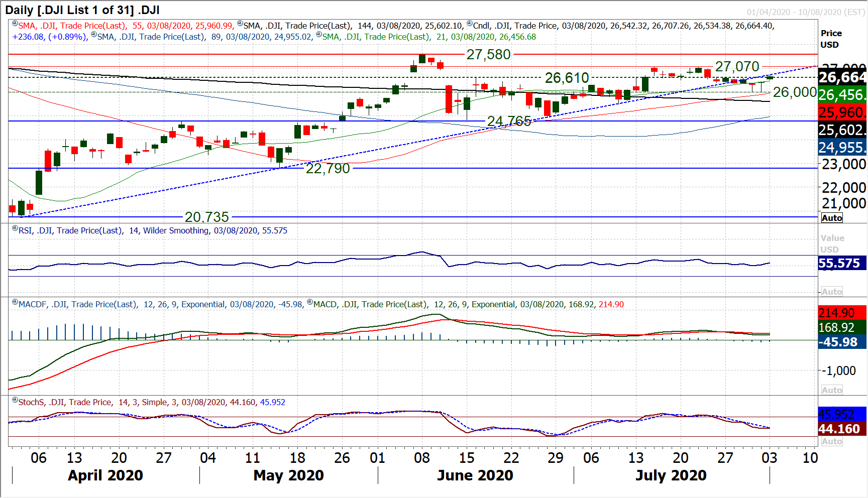Click the black 25,602 SMA value tag
868x498 pixels.
(x=842, y=130)
